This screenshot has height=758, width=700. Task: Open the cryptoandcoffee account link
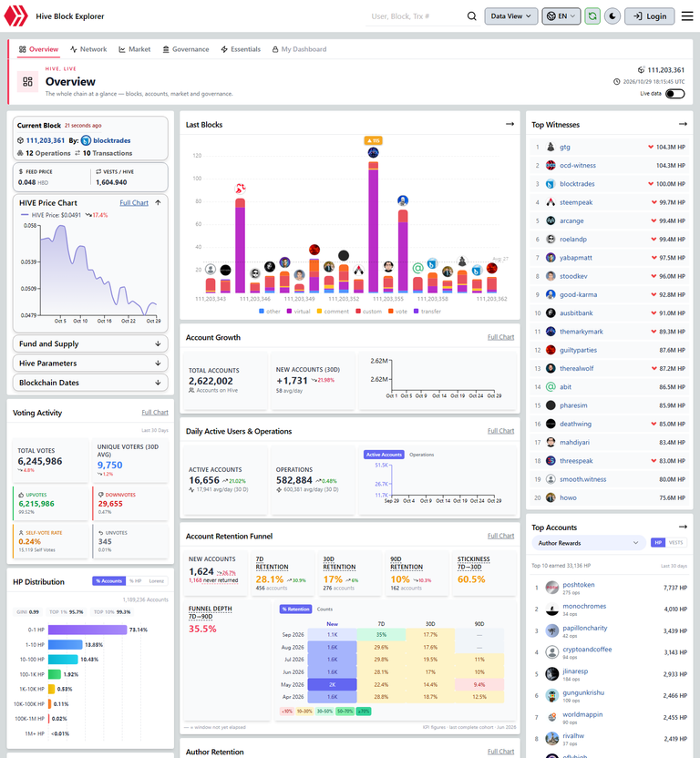click(x=587, y=650)
